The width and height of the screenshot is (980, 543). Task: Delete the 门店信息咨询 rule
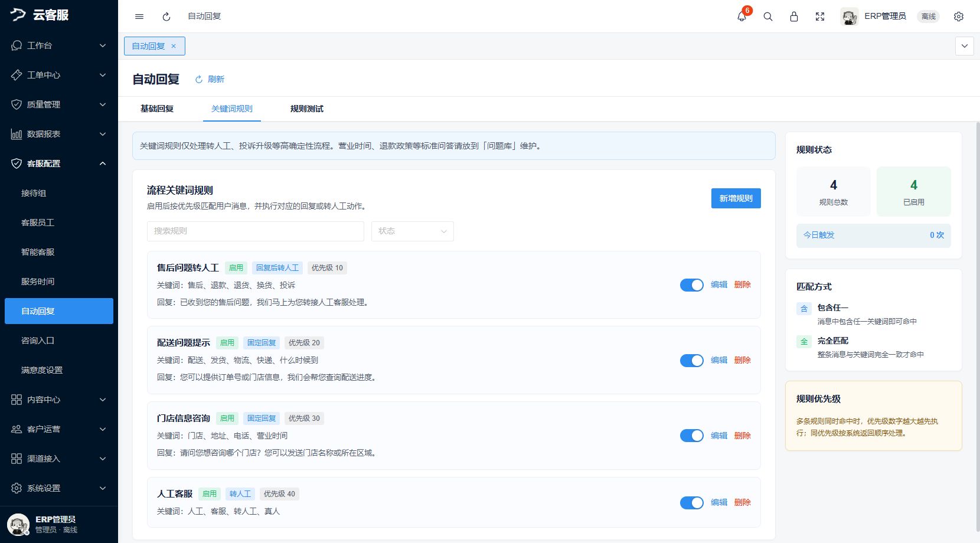(743, 436)
